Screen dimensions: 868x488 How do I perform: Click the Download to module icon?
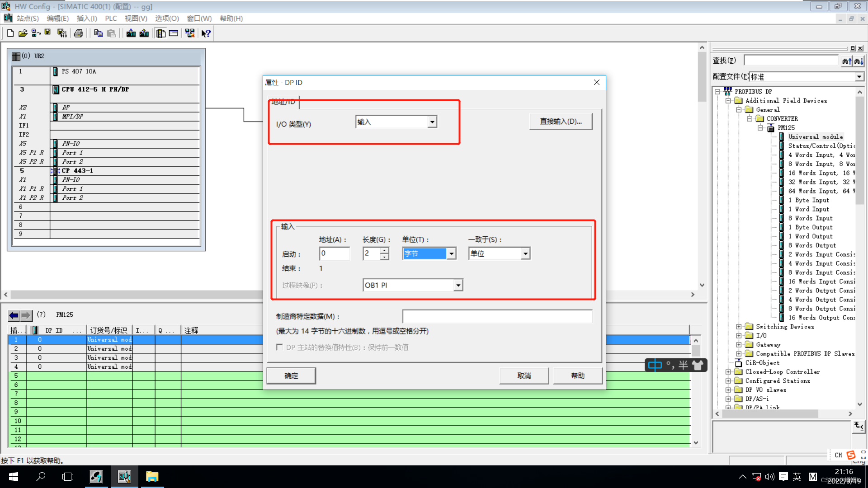coord(131,33)
